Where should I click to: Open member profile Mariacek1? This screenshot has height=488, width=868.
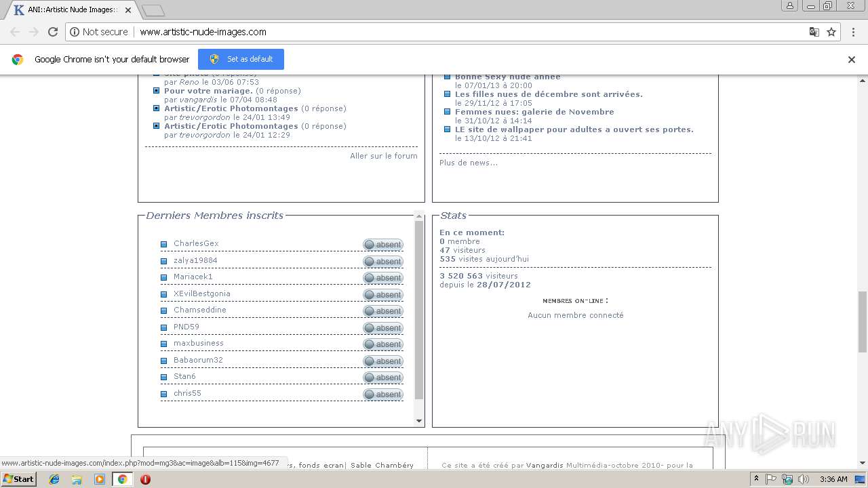193,277
